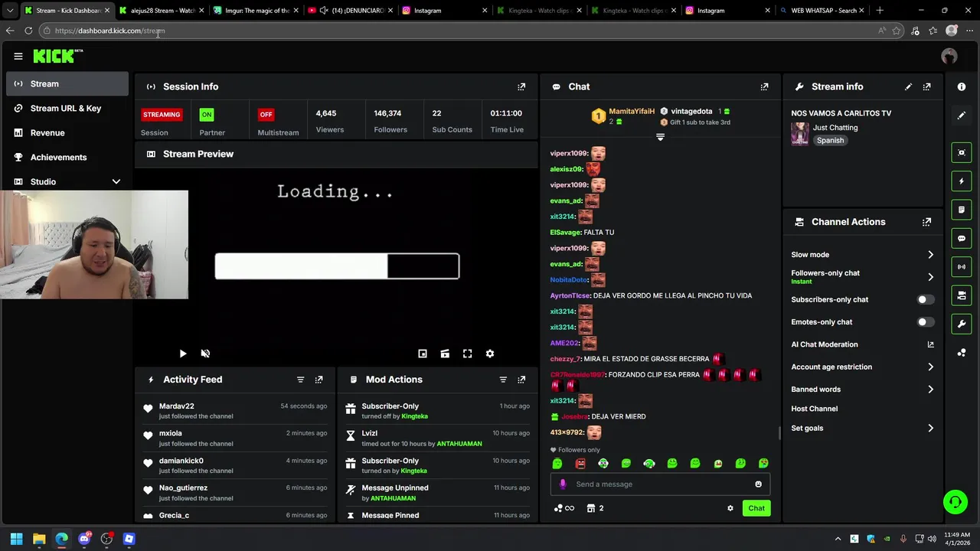Select the Stream sidebar item
The image size is (980, 551).
coord(67,83)
